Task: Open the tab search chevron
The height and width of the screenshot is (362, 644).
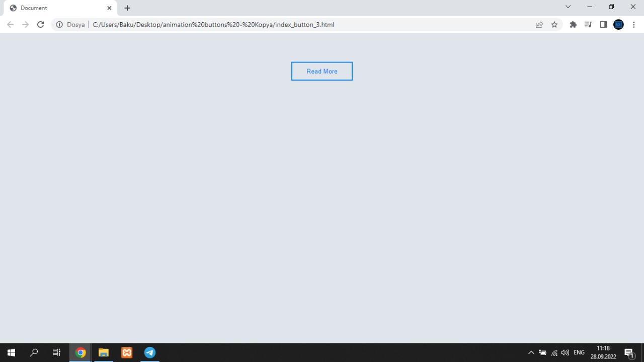Action: click(568, 7)
